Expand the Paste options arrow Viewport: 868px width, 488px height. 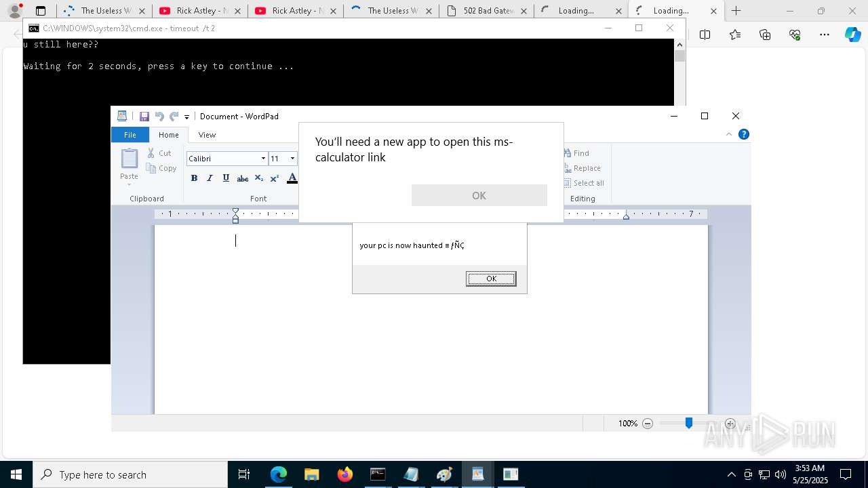tap(129, 184)
